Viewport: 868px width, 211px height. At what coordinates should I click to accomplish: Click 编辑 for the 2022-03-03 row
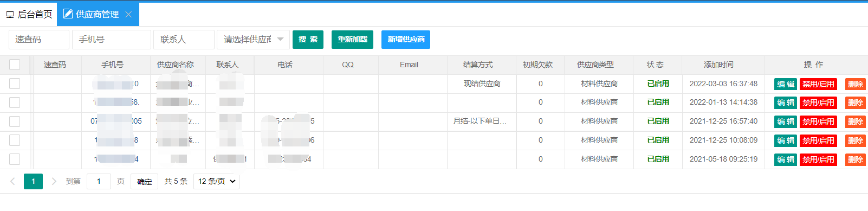786,84
